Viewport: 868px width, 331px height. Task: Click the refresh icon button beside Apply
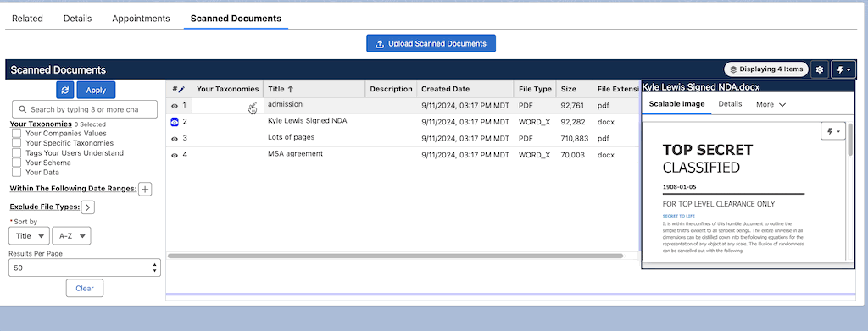pos(64,90)
